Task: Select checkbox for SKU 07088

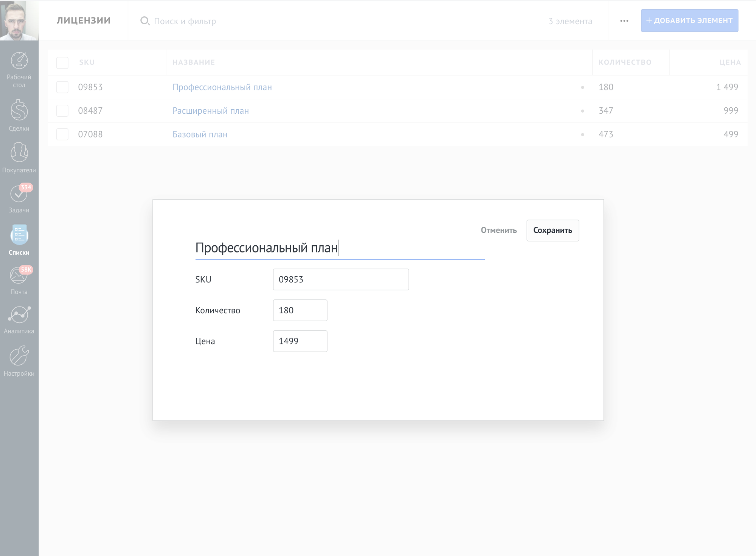Action: [x=62, y=134]
